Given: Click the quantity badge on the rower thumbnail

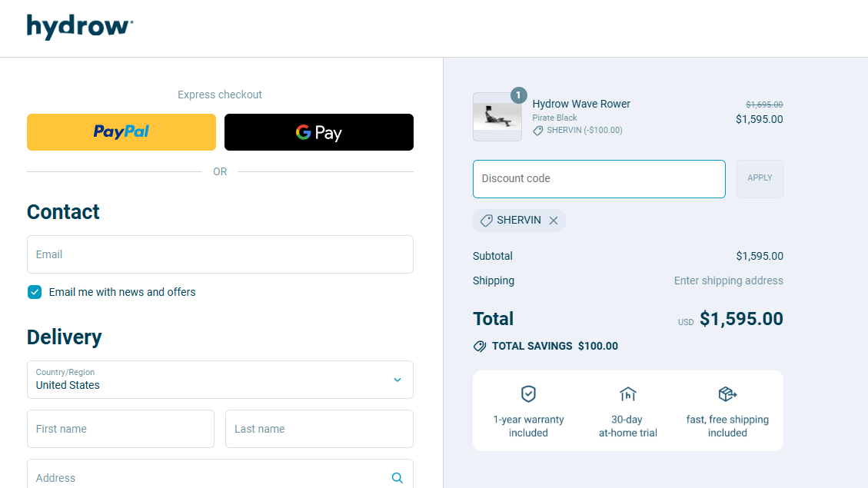Looking at the screenshot, I should click(518, 95).
